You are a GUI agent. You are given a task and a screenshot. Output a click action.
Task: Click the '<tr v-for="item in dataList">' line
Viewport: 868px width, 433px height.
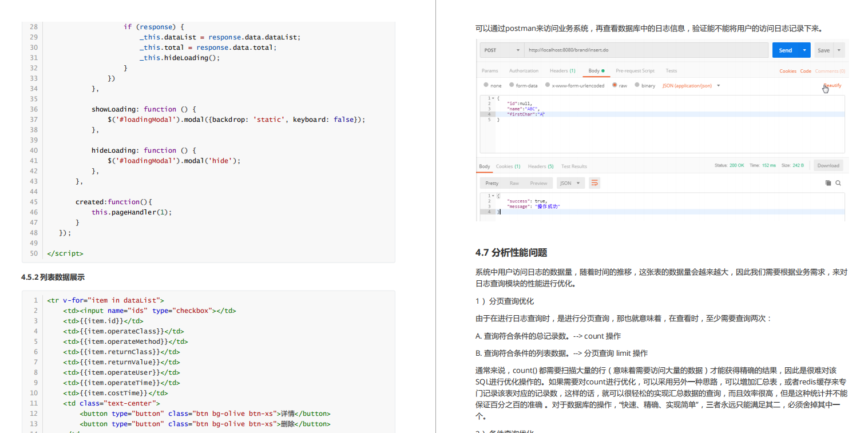[105, 300]
